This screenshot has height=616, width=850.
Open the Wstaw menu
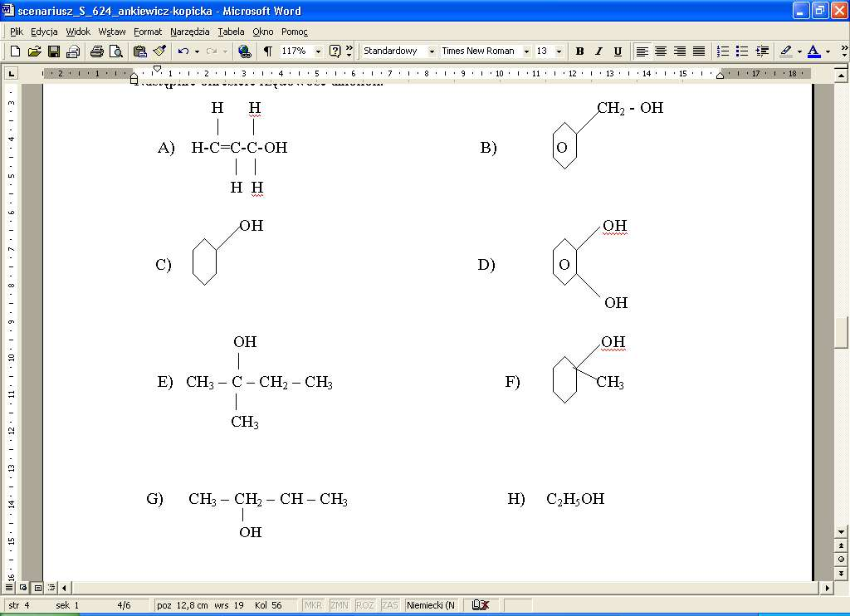pos(112,32)
